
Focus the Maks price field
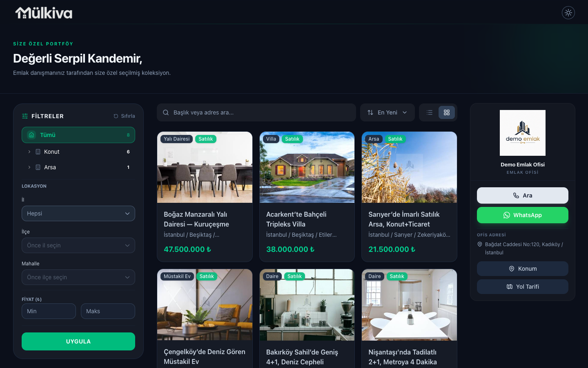[108, 311]
